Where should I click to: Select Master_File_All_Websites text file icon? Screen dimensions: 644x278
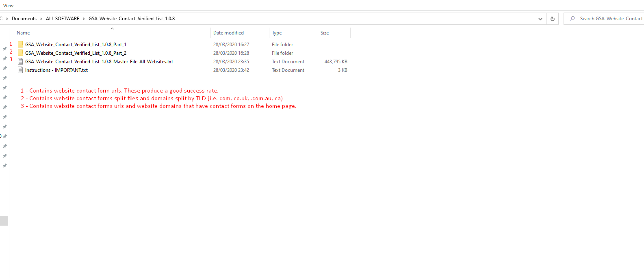[20, 62]
